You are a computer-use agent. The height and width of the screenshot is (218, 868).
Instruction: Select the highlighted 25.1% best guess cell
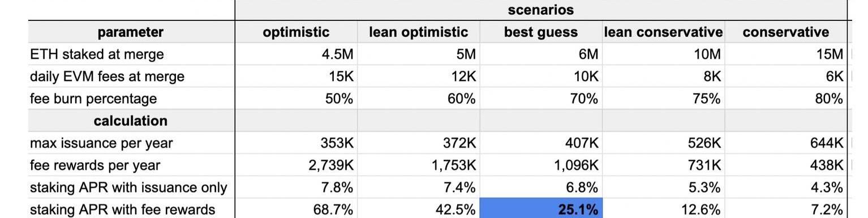point(541,209)
